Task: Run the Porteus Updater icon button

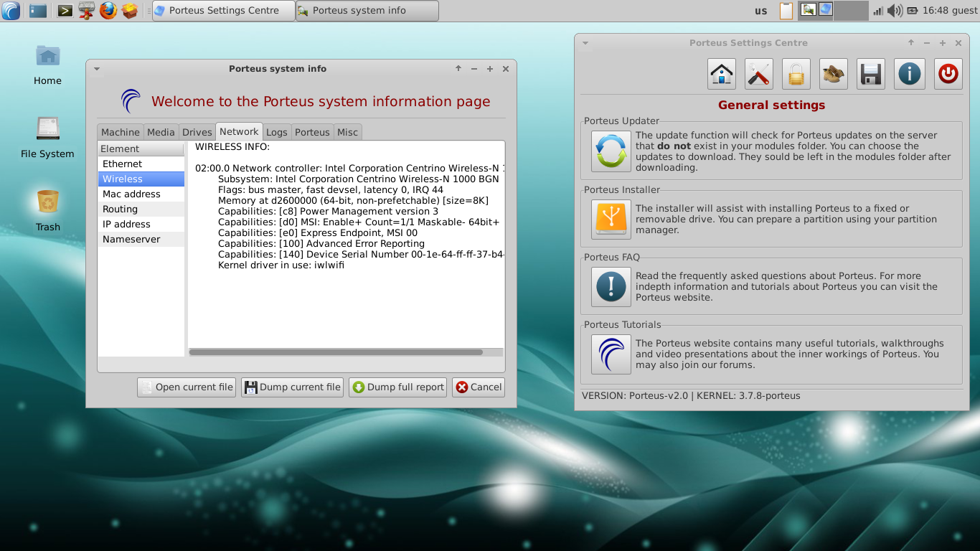Action: click(611, 151)
